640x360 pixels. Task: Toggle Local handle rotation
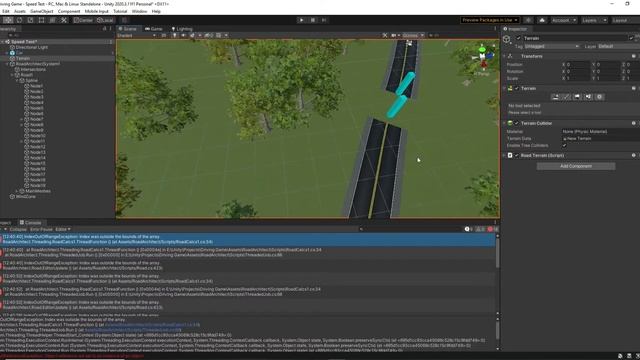pyautogui.click(x=105, y=20)
